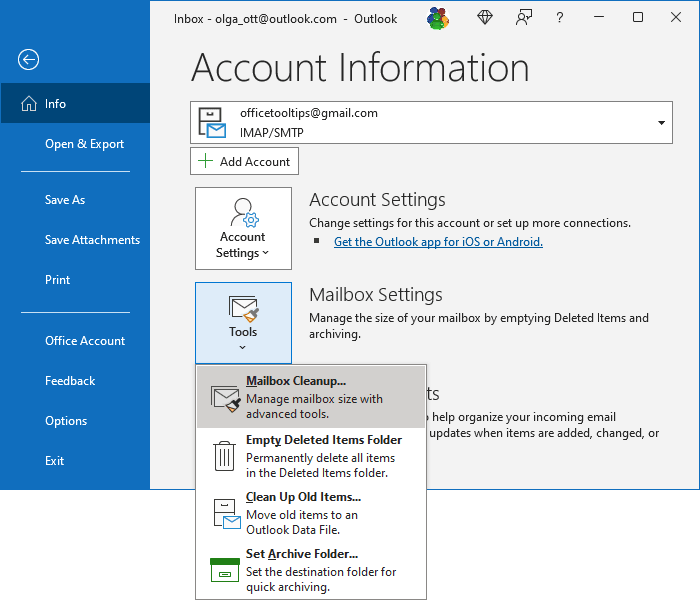Click Add Account button
Image resolution: width=700 pixels, height=600 pixels.
coord(244,161)
